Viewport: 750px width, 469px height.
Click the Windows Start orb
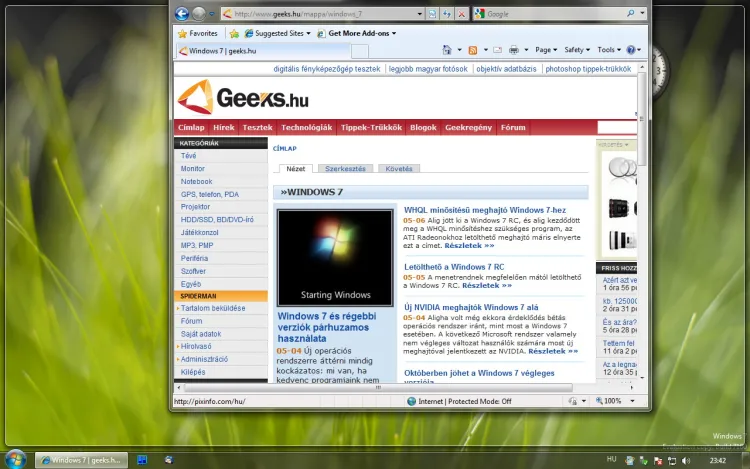15,459
